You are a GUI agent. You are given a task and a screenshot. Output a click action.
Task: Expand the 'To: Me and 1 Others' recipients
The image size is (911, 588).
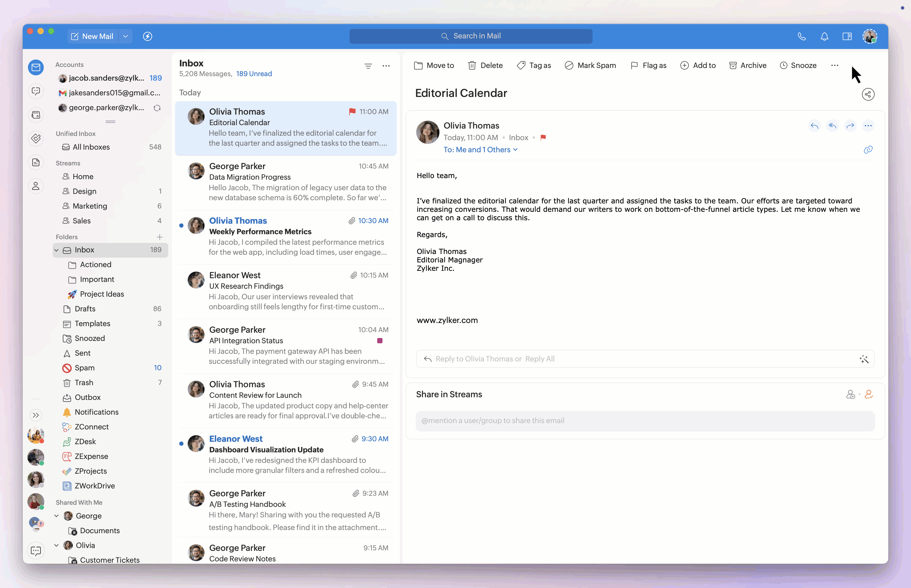coord(480,150)
